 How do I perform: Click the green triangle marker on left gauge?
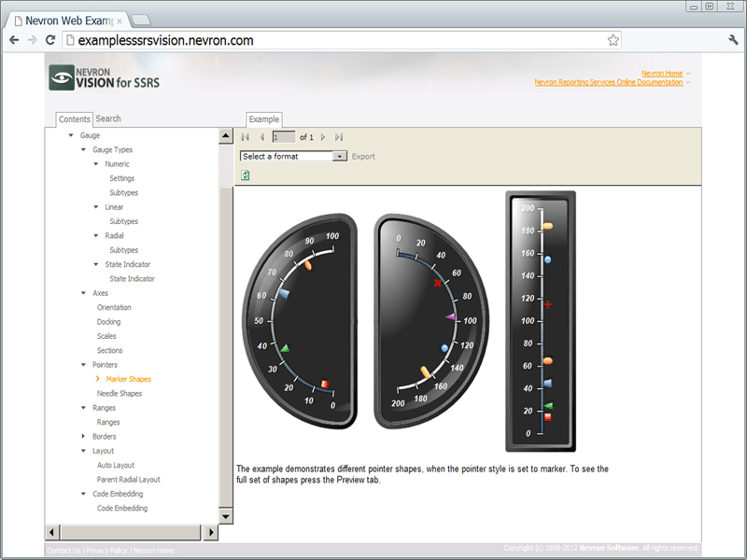285,348
